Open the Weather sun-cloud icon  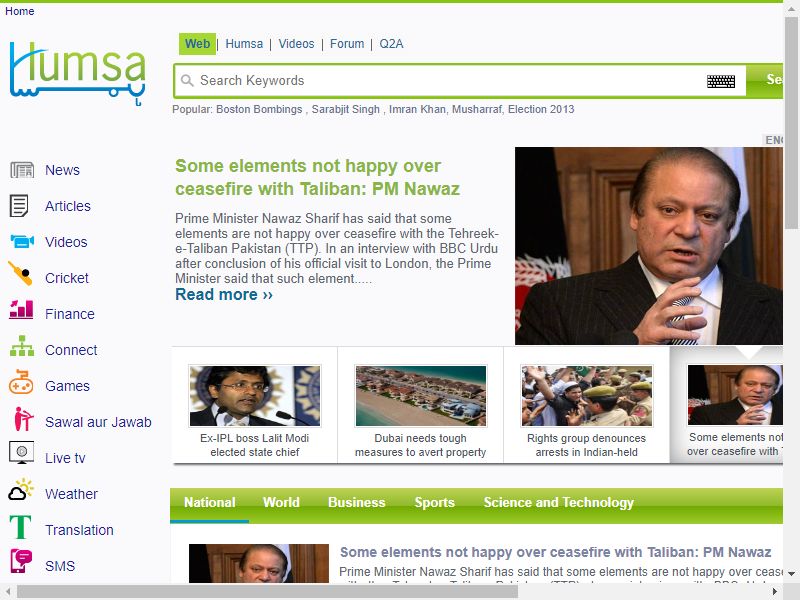pos(21,490)
